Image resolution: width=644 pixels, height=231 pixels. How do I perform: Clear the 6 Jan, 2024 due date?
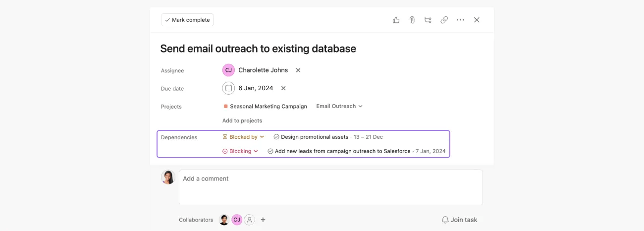point(283,88)
